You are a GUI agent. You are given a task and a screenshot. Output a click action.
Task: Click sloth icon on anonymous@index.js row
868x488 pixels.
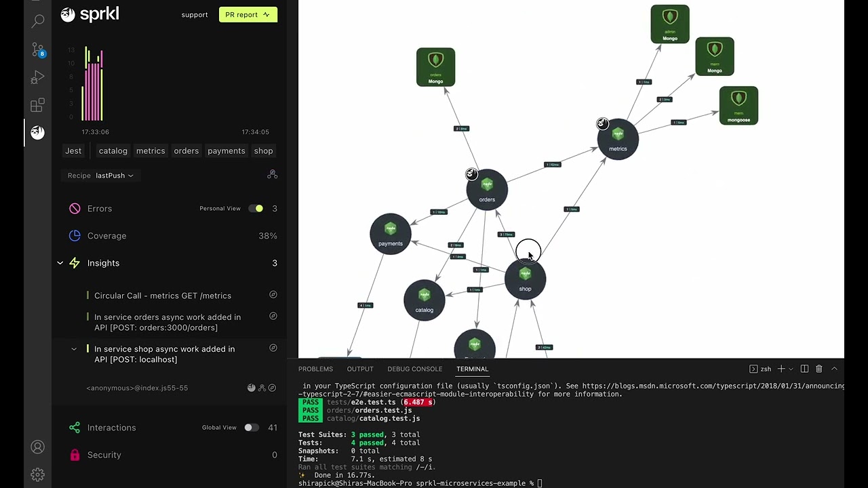[252, 388]
